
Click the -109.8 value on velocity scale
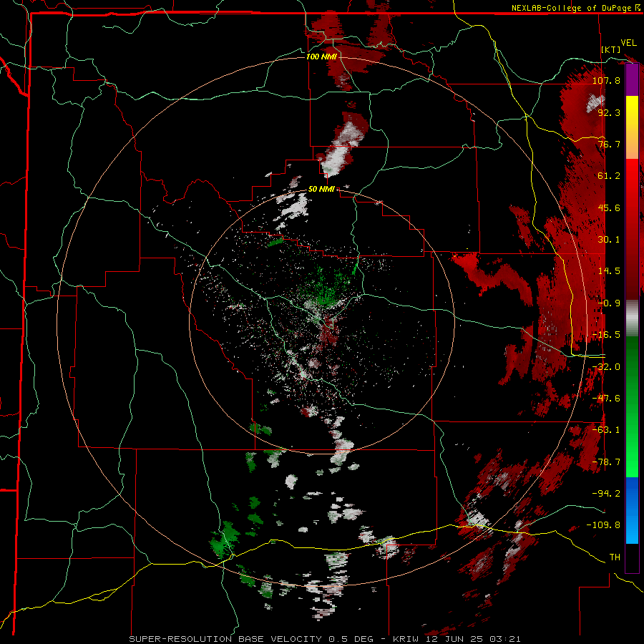click(604, 525)
